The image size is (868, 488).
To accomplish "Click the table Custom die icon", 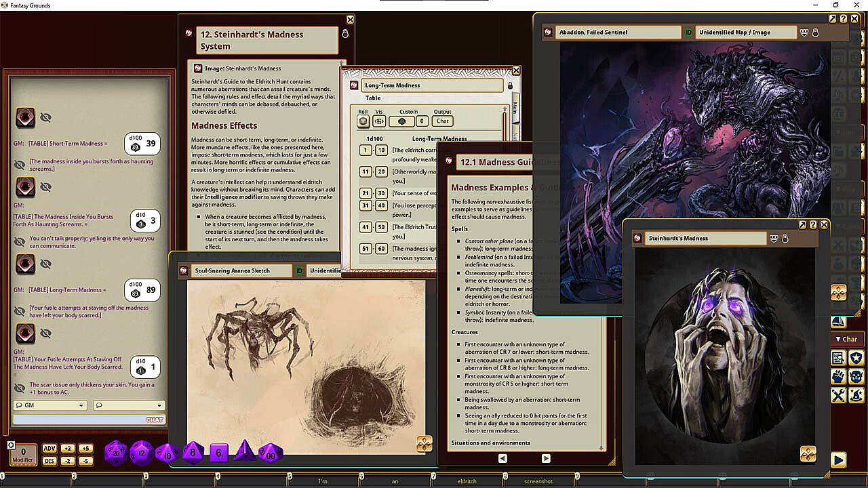I will click(401, 121).
